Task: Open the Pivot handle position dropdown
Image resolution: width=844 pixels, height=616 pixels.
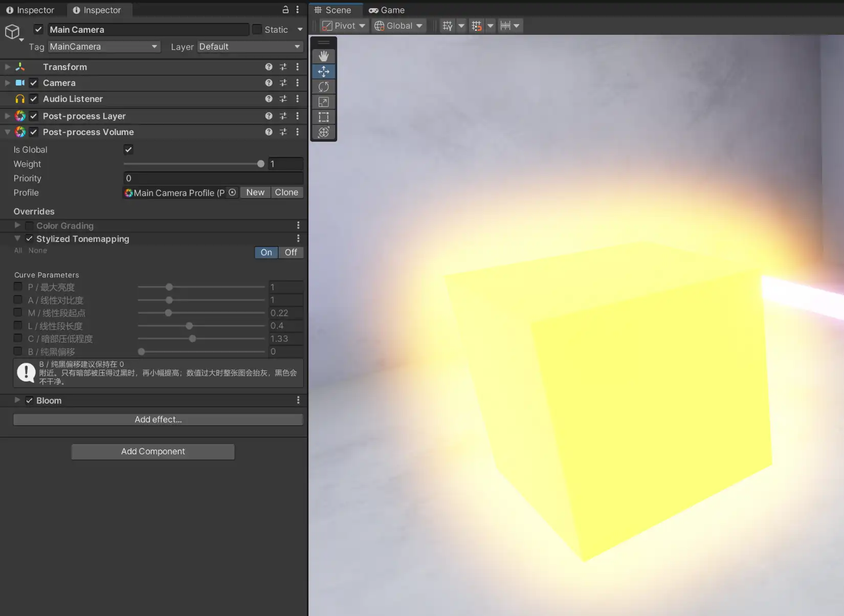Action: (x=344, y=26)
